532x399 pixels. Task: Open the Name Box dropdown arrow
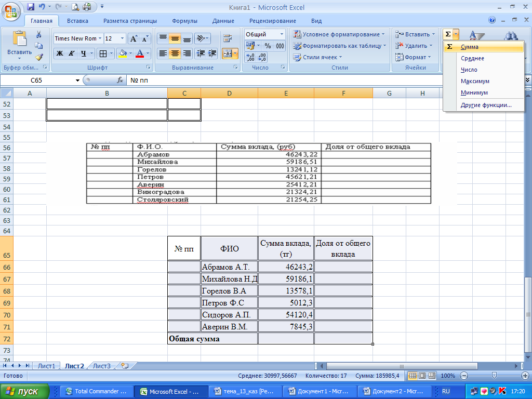click(x=77, y=81)
